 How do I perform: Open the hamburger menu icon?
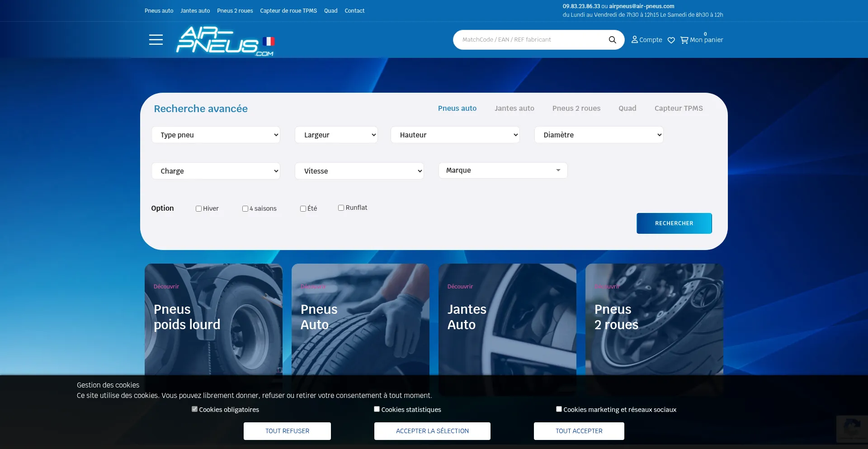click(x=156, y=40)
